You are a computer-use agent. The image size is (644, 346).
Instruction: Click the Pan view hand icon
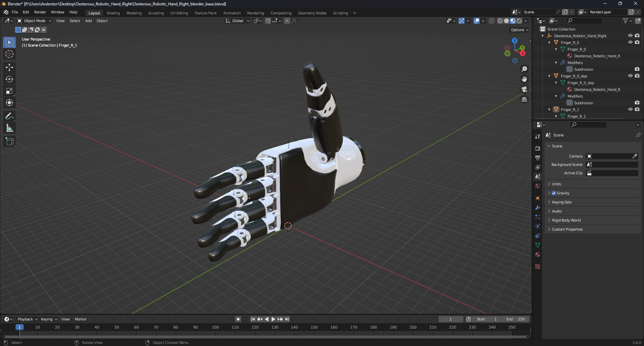tap(524, 79)
